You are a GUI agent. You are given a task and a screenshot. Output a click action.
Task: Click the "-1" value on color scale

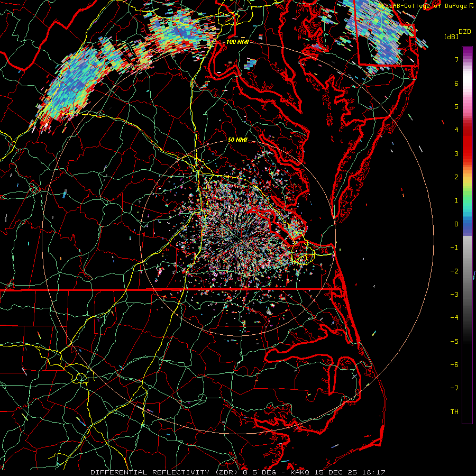point(454,248)
